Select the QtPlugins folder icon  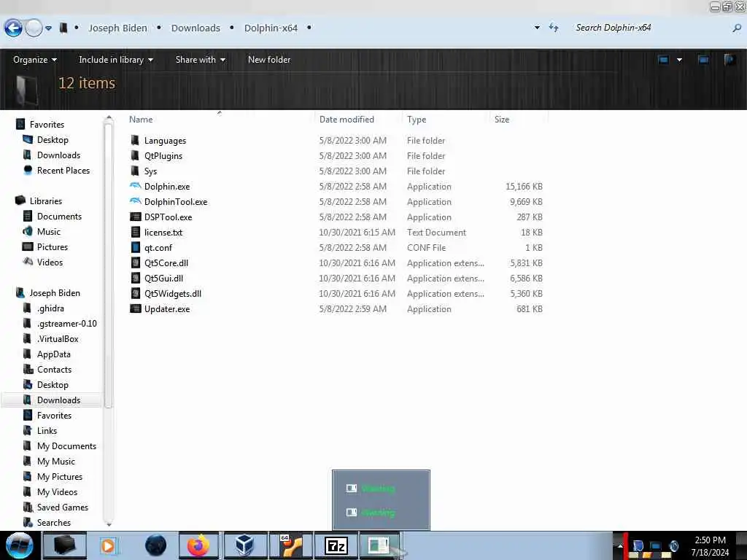pyautogui.click(x=135, y=156)
